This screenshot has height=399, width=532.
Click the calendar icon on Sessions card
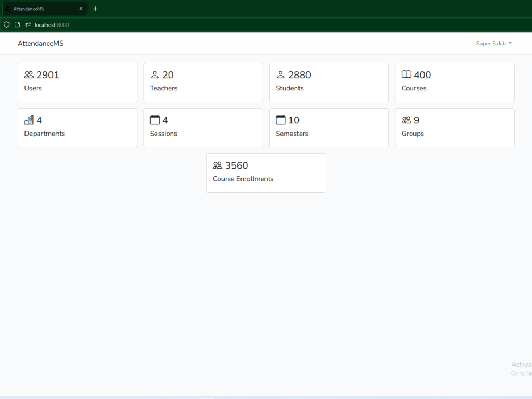[x=155, y=120]
